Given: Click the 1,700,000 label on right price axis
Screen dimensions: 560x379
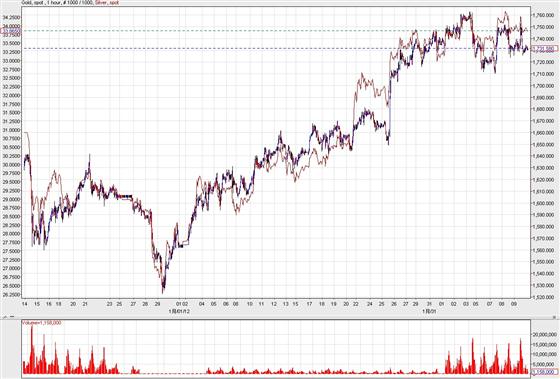Looking at the screenshot, I should tap(544, 86).
